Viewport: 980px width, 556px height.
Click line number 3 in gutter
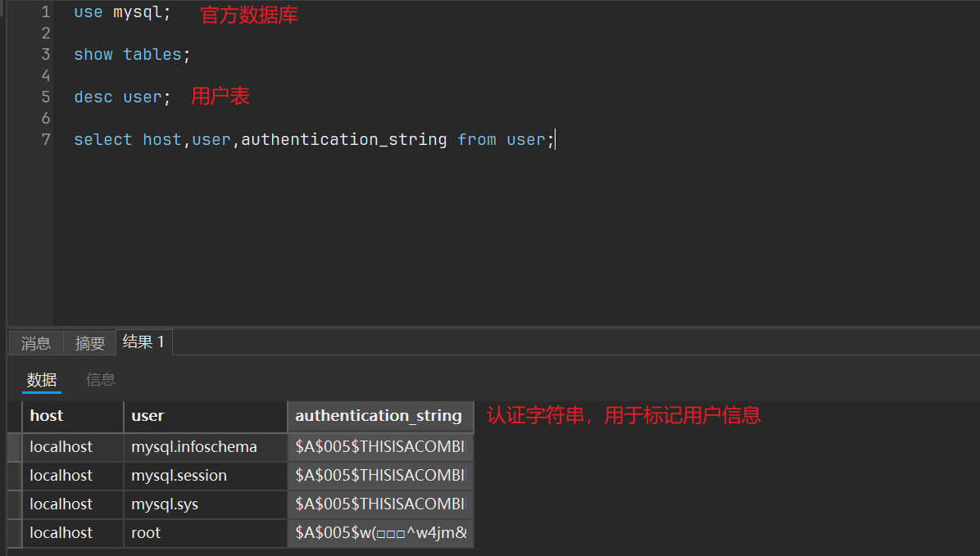pos(46,55)
